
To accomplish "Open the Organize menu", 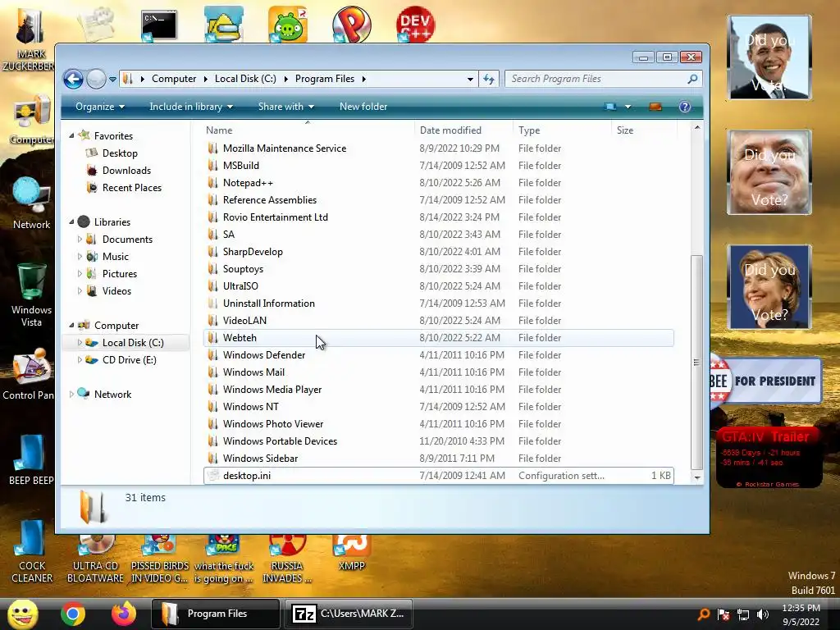I will click(100, 107).
